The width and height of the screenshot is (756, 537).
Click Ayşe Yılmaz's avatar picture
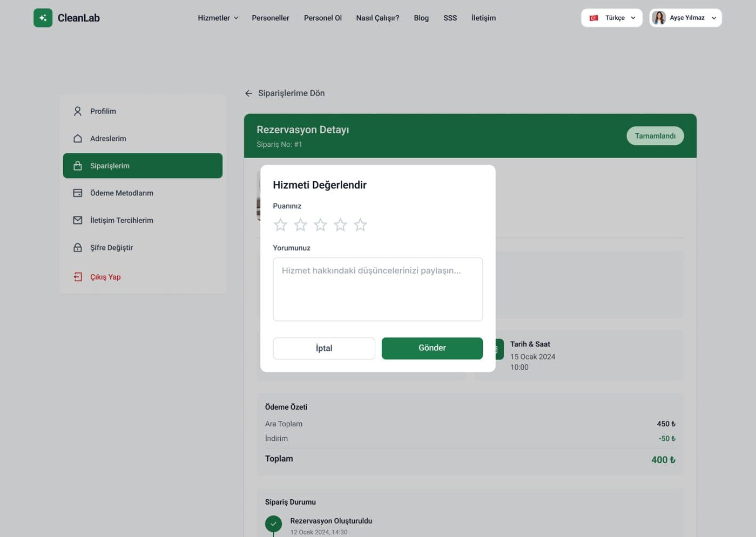click(x=659, y=18)
